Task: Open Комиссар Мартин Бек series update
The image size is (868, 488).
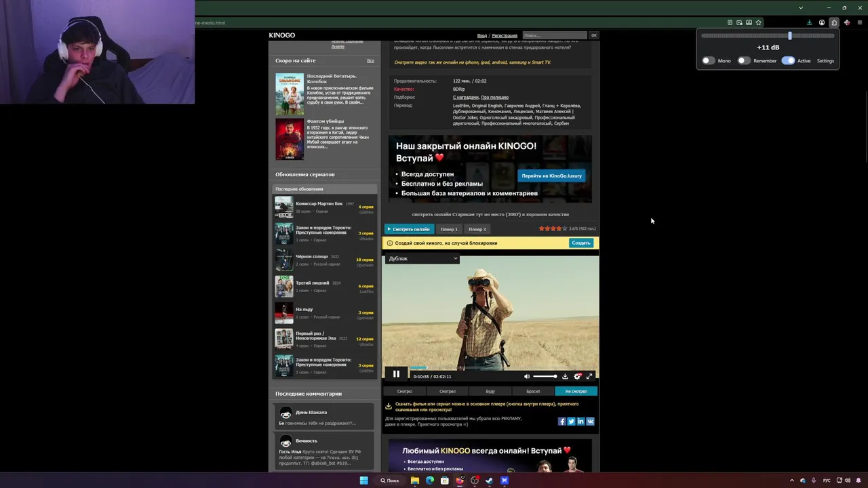Action: [x=324, y=207]
